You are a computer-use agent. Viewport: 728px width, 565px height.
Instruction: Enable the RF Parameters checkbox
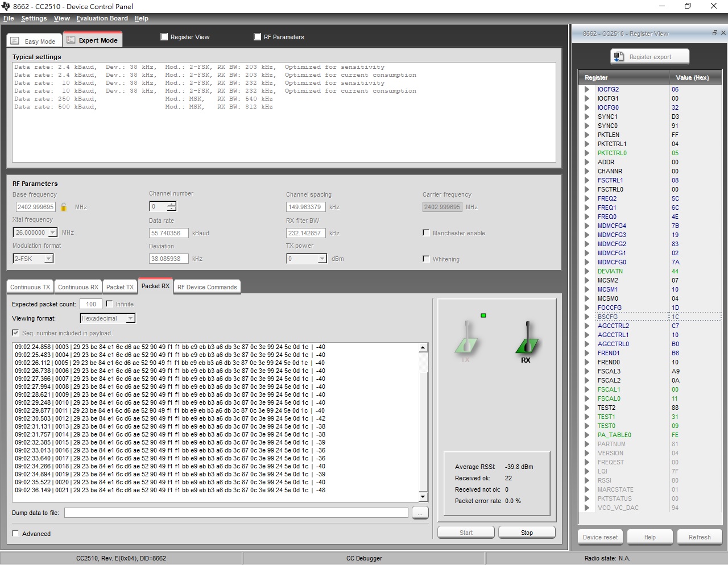coord(258,37)
